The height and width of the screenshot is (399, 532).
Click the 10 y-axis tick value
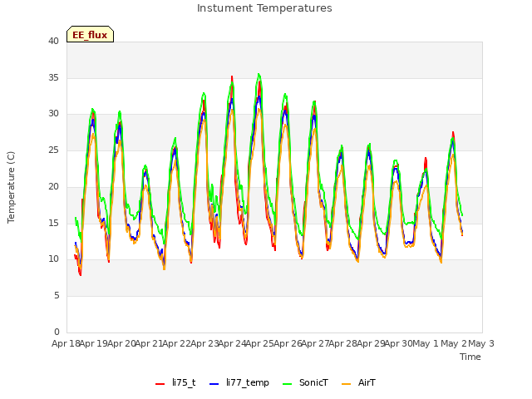tap(53, 259)
